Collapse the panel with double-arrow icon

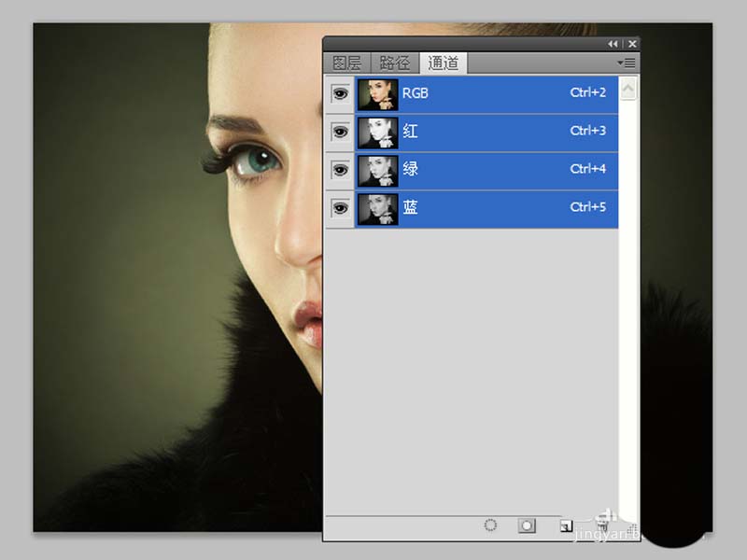pos(613,44)
